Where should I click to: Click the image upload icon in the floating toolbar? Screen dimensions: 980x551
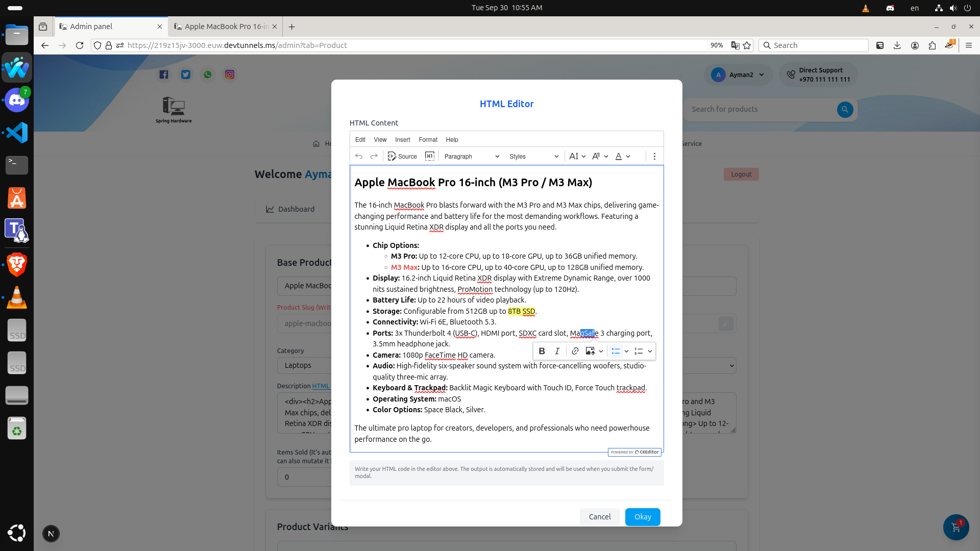(591, 351)
